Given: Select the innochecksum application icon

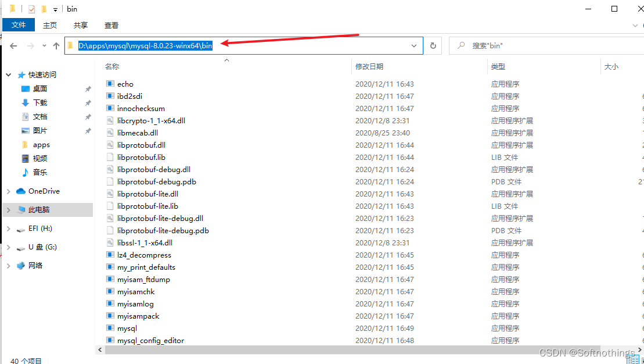Looking at the screenshot, I should click(x=110, y=108).
